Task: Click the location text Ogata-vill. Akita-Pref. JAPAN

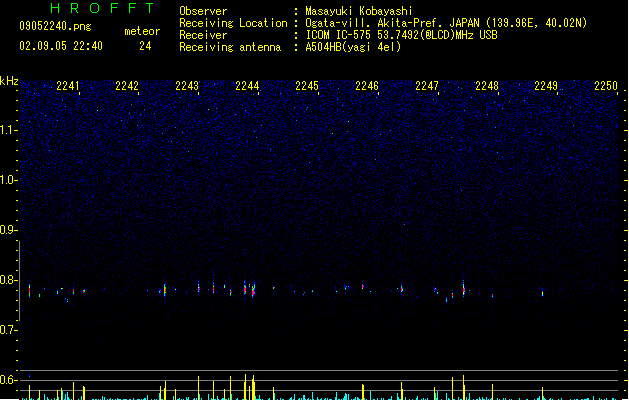Action: coord(392,23)
